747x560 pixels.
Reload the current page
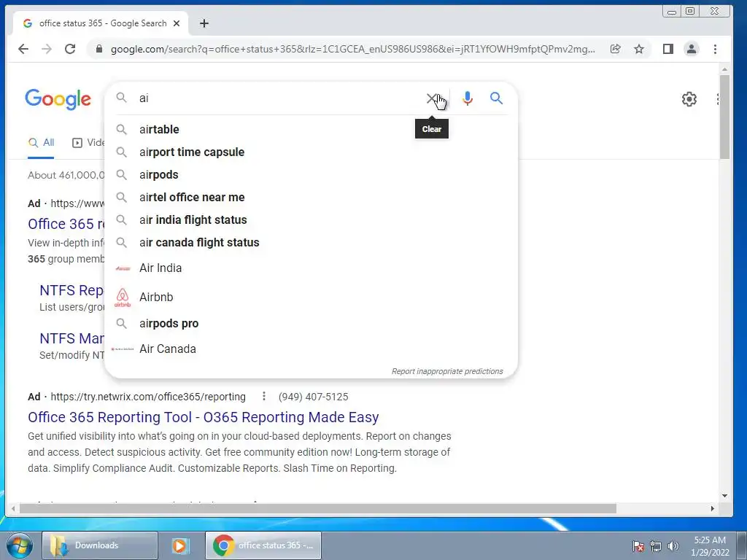[x=70, y=49]
